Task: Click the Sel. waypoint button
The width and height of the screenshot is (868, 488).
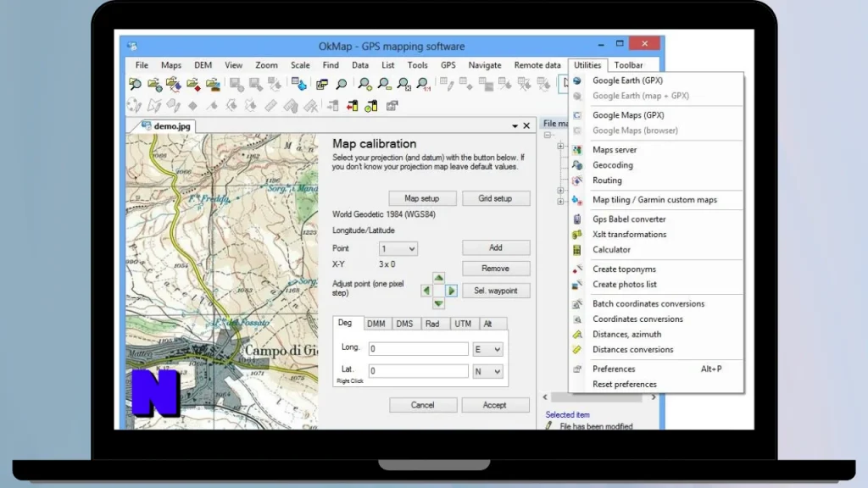Action: pyautogui.click(x=495, y=291)
